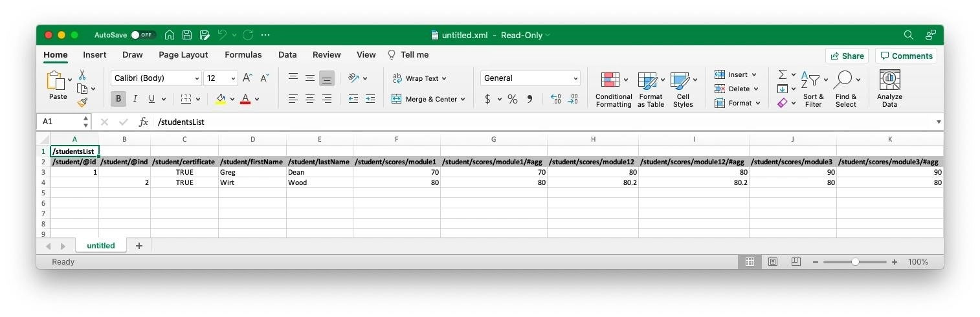Click Decrease Decimal icon
980x317 pixels.
(x=573, y=99)
